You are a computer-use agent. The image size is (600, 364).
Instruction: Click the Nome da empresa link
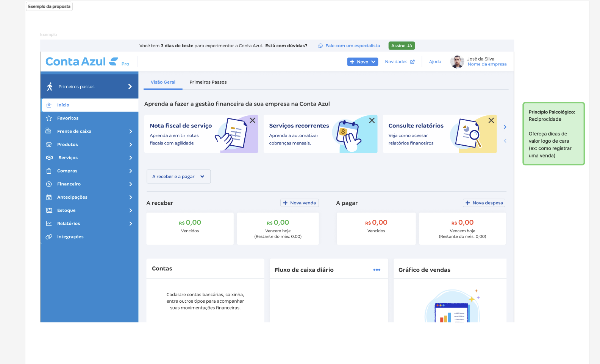(487, 64)
